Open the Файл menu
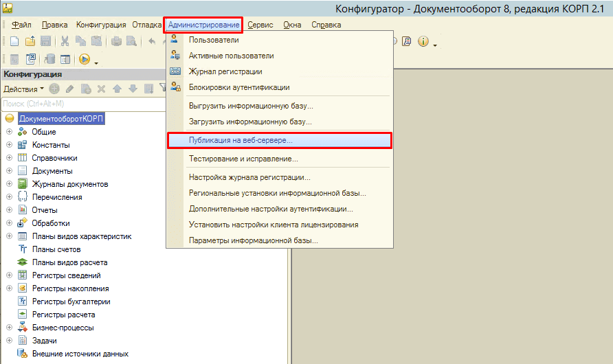This screenshot has width=613, height=364. [x=21, y=25]
